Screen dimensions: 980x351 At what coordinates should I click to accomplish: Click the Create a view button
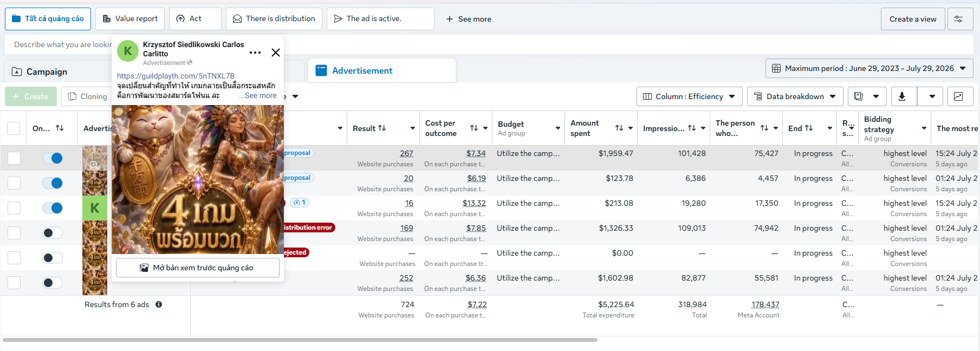(913, 19)
